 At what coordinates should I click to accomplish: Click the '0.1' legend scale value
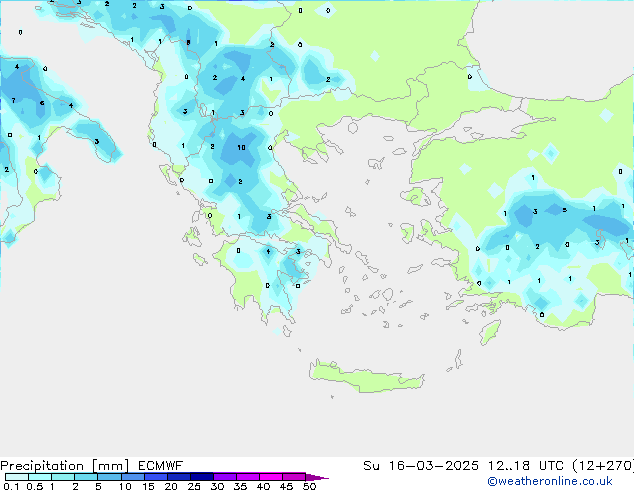[11, 486]
